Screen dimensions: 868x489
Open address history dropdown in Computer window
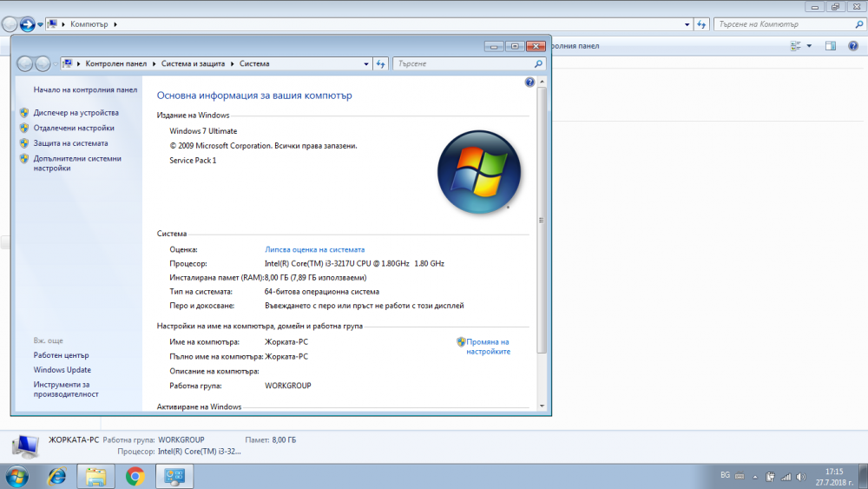coord(687,24)
